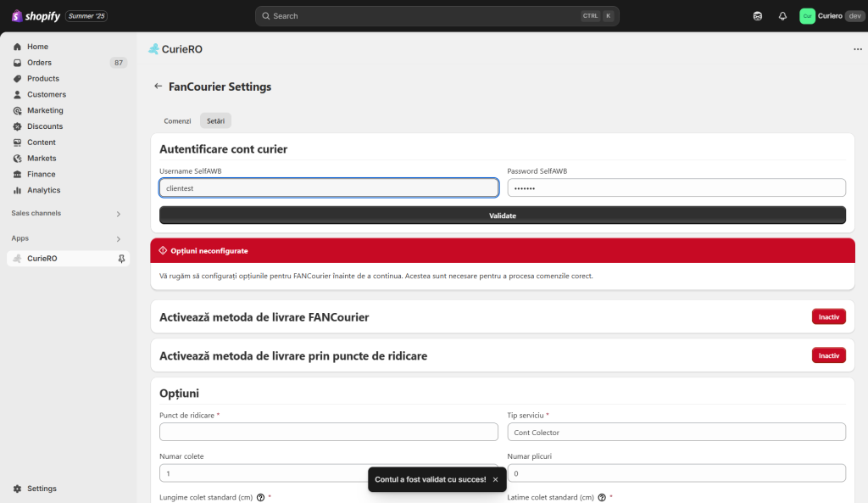Click the Marketing target icon

pyautogui.click(x=17, y=111)
